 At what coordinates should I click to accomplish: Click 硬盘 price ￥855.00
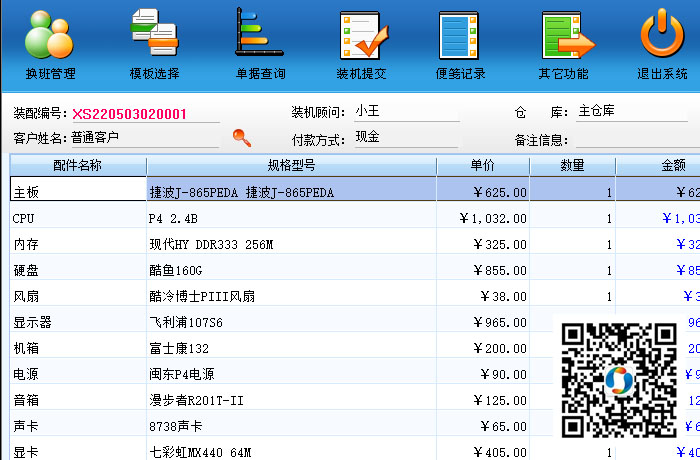483,267
